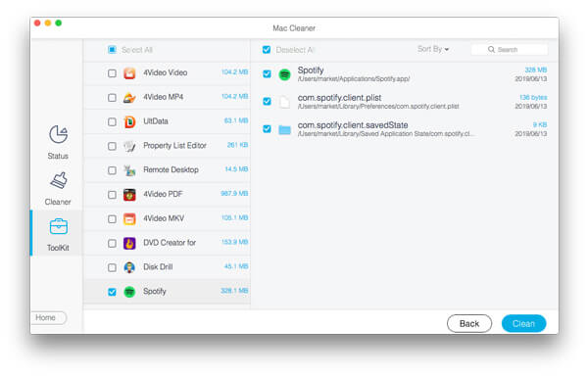Click the DVD Creator app icon
This screenshot has width=588, height=376.
pyautogui.click(x=129, y=243)
